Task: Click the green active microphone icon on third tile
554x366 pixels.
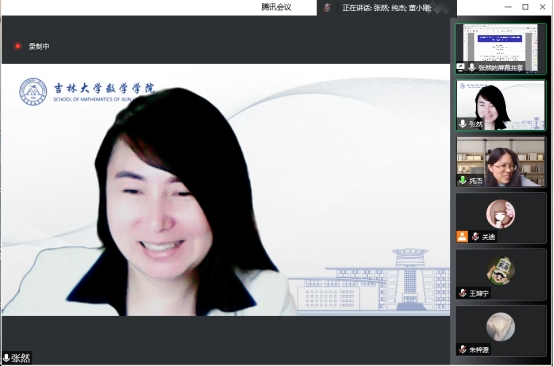Action: (462, 181)
